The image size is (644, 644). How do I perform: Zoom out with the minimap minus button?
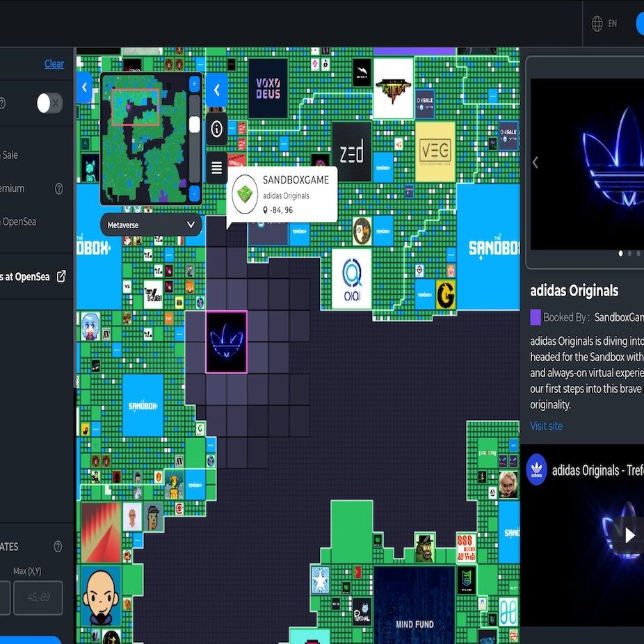[194, 193]
